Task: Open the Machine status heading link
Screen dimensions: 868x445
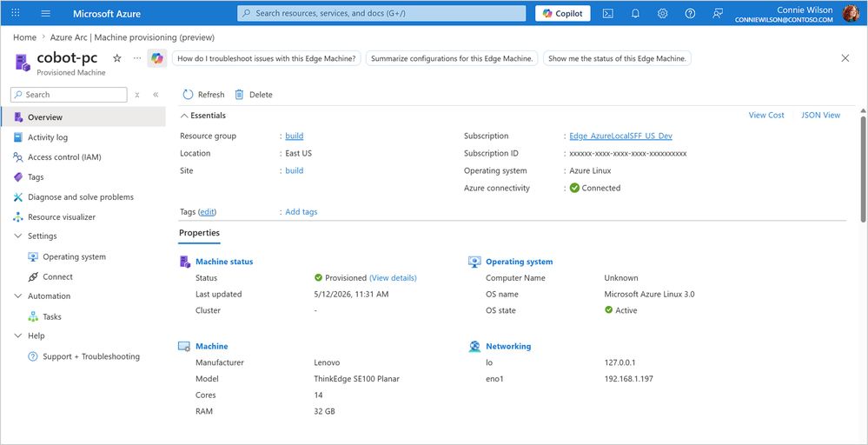Action: (x=224, y=262)
